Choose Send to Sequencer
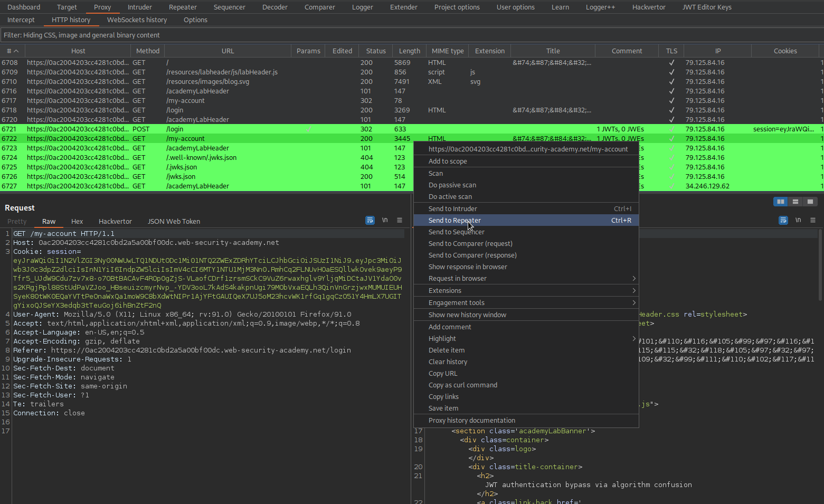 (x=526, y=232)
